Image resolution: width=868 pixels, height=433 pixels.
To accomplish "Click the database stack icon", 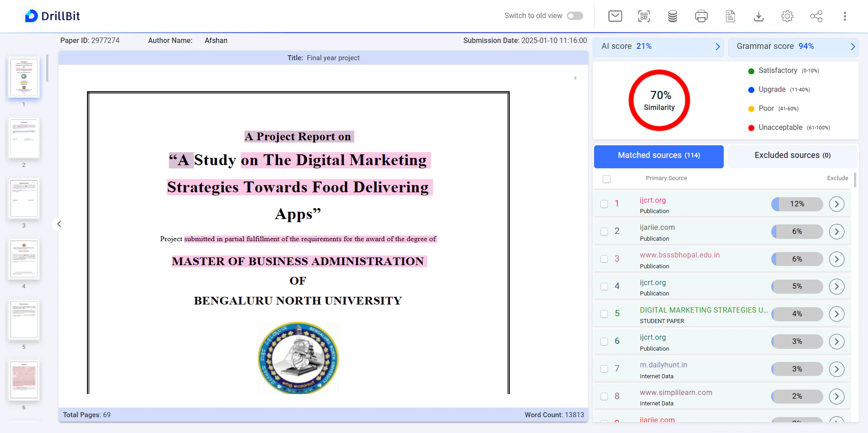I will coord(672,16).
